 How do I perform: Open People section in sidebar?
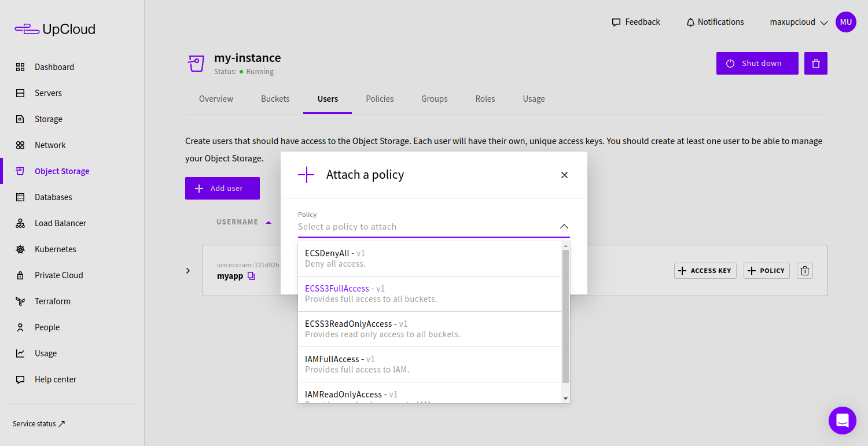47,327
